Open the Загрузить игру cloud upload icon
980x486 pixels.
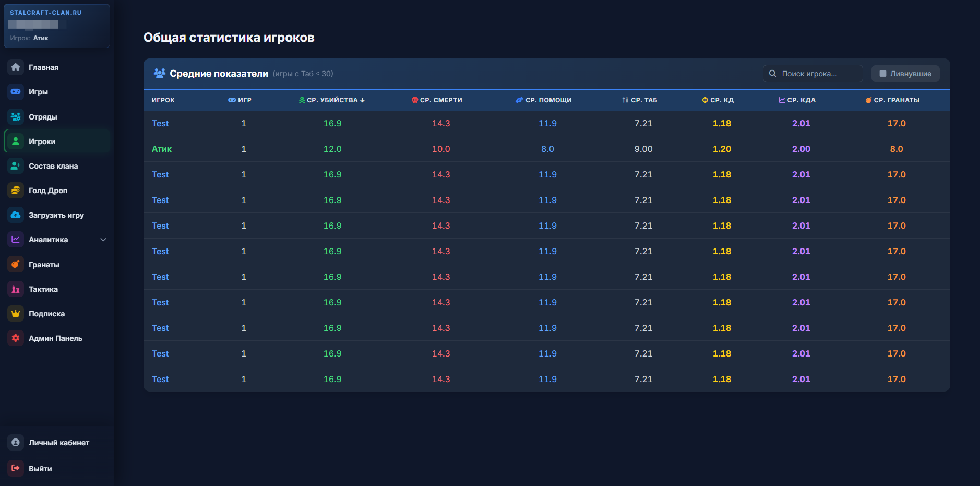[16, 215]
